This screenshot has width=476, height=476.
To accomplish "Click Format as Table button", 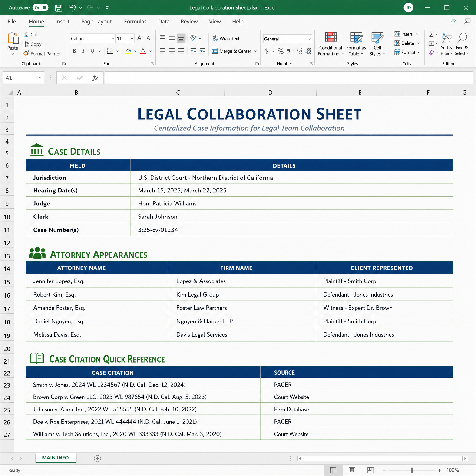I will click(x=356, y=44).
